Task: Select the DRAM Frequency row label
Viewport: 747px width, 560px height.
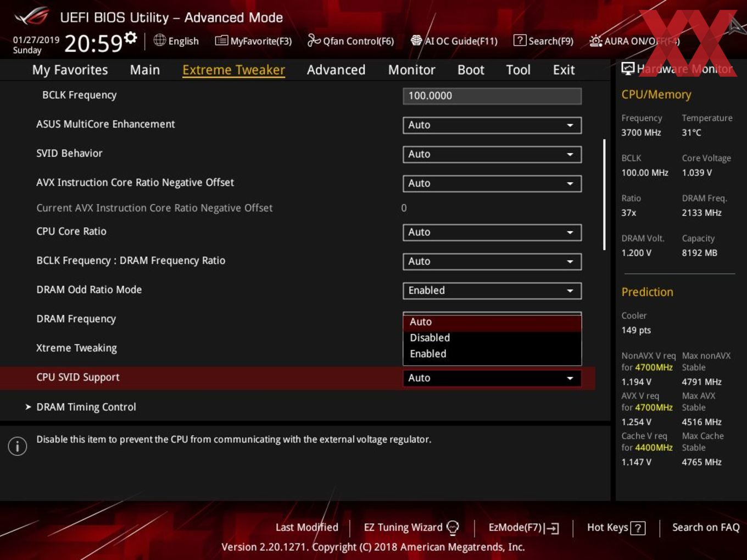Action: click(x=76, y=319)
